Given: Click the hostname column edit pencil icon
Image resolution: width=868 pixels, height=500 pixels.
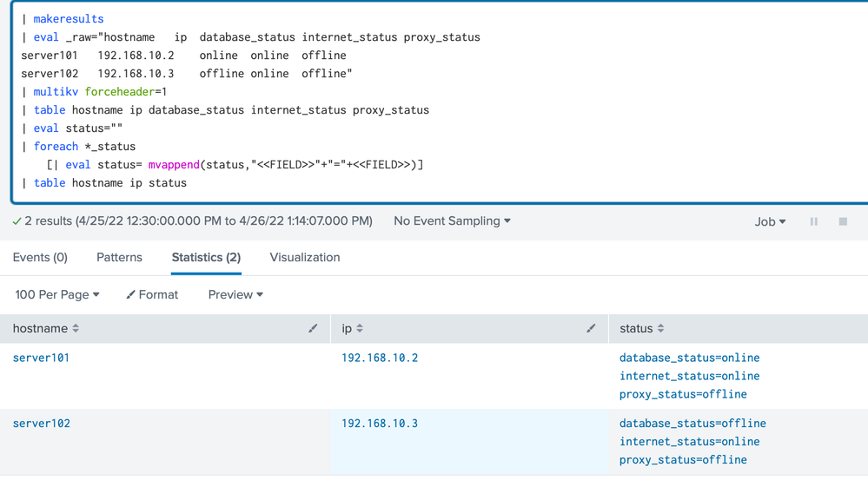Looking at the screenshot, I should [313, 328].
